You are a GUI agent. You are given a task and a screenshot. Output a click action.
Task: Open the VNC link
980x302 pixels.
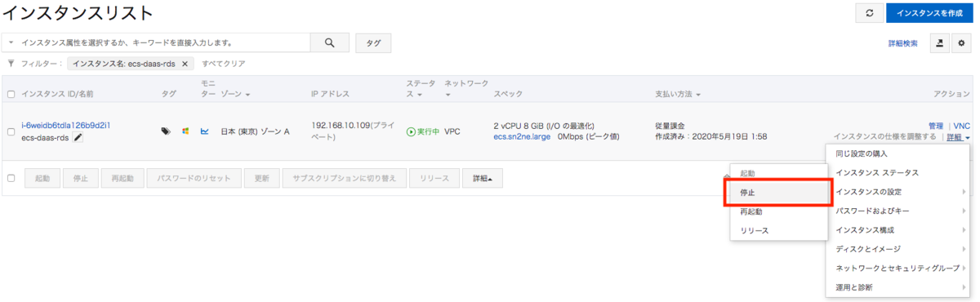tap(962, 126)
